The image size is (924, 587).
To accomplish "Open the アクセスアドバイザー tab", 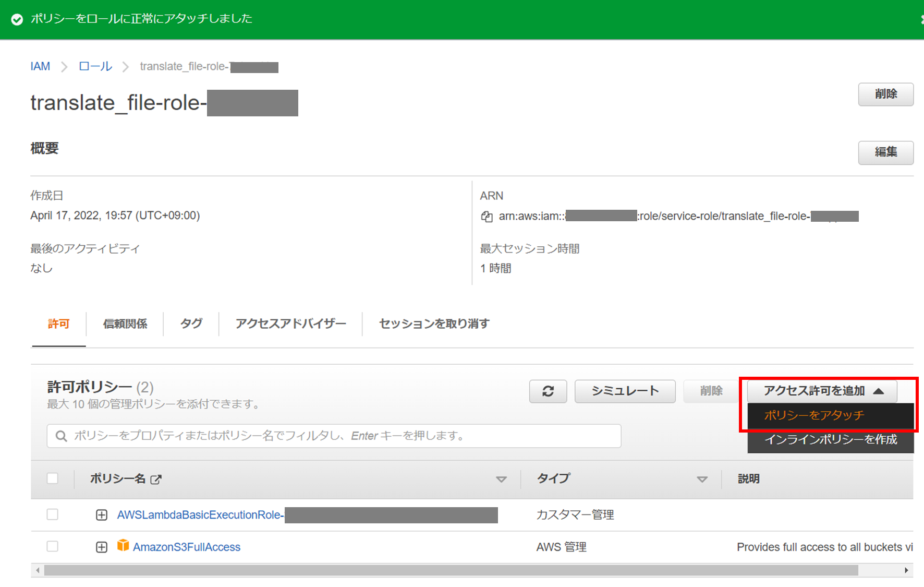I will click(291, 324).
